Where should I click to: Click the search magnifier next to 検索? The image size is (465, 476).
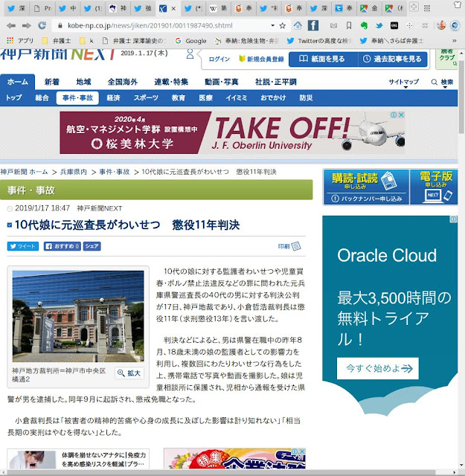click(x=434, y=82)
